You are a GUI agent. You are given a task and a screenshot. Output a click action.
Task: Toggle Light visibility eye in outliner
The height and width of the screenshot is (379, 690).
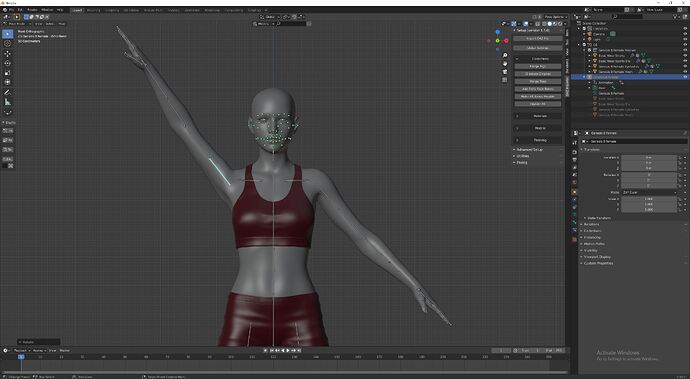tap(685, 39)
